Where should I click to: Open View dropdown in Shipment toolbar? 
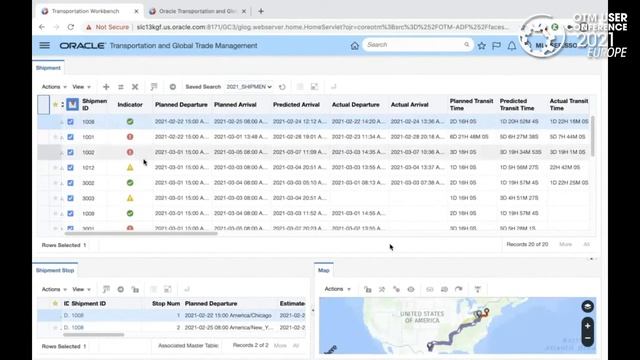[x=81, y=87]
